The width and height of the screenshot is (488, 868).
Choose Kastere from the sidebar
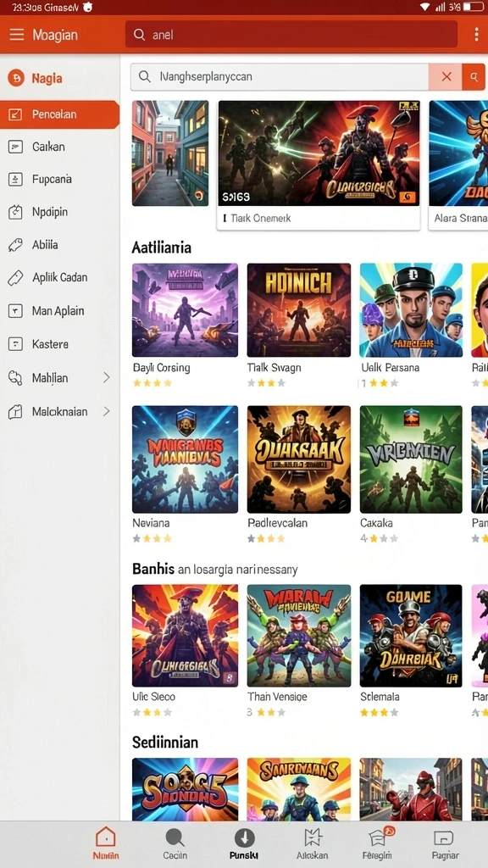click(59, 344)
